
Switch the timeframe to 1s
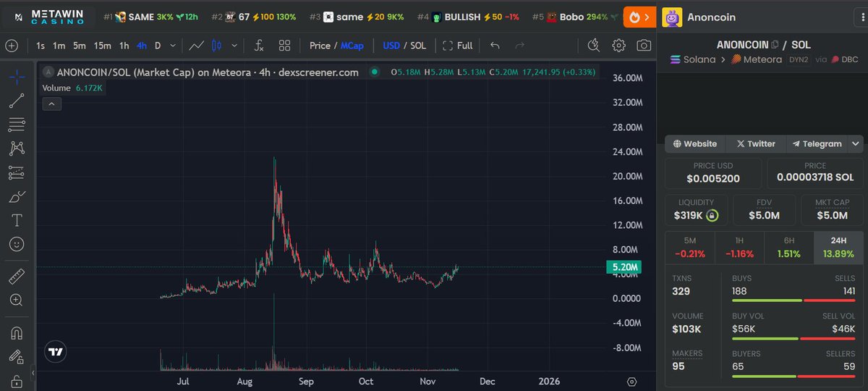(41, 46)
